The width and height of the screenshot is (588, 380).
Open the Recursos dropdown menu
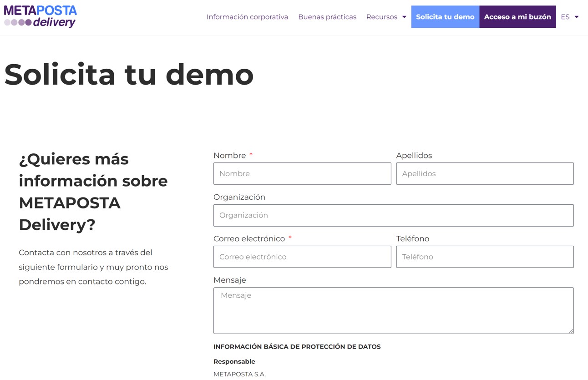[x=382, y=17]
